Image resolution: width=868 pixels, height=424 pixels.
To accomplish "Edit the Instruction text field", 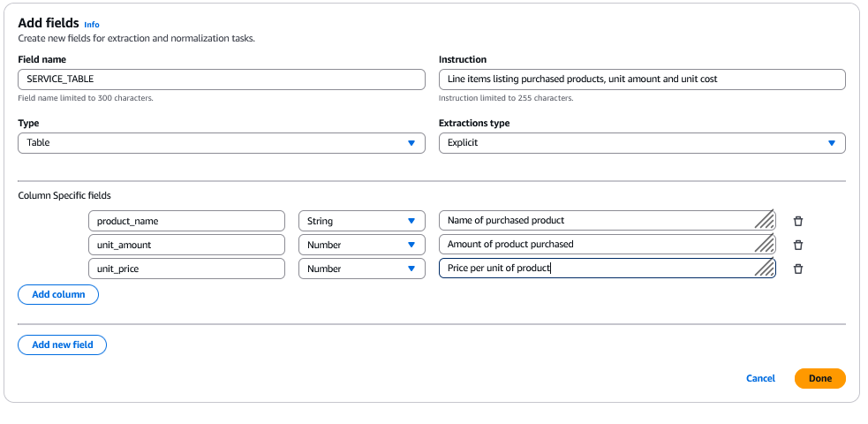I will pyautogui.click(x=642, y=79).
